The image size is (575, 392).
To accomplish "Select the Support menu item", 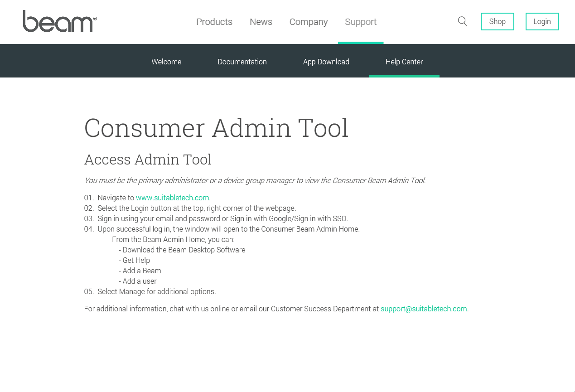I will 361,22.
